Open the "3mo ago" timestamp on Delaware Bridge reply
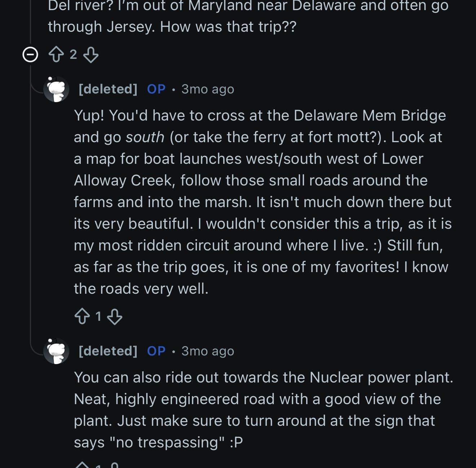Screen dimensions: 476x468 coord(208,89)
